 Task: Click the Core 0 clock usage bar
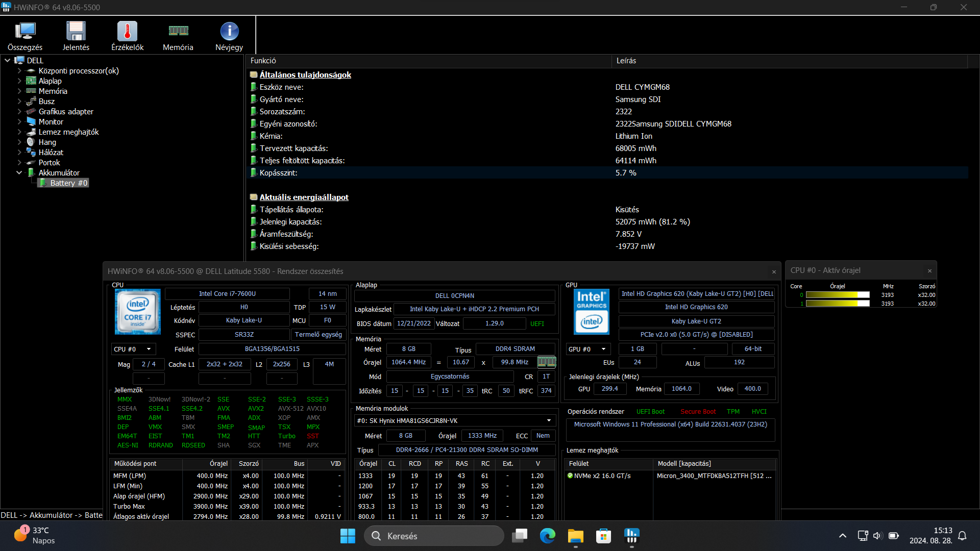[838, 295]
